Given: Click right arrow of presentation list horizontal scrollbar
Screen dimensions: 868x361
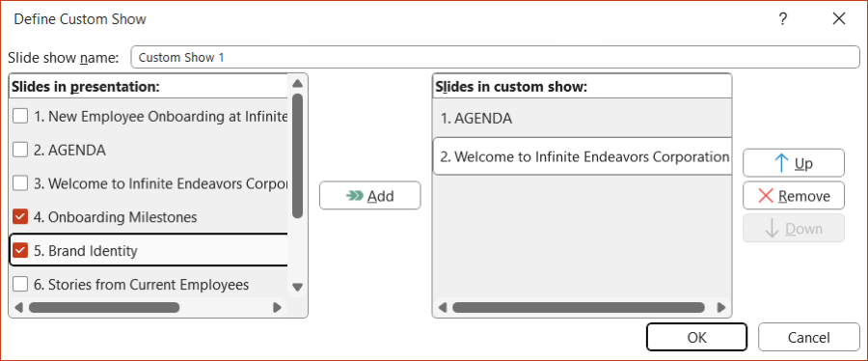Looking at the screenshot, I should pos(278,307).
